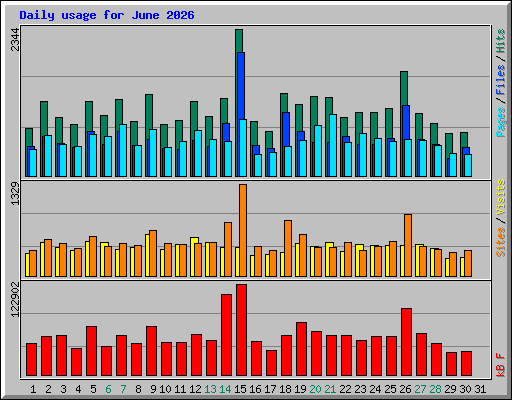
Task: Click the blue Files bar on day 26
Action: pos(407,122)
